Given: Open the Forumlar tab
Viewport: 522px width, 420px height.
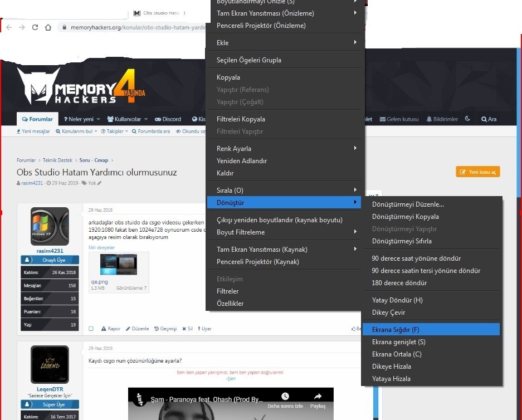Looking at the screenshot, I should (x=37, y=119).
